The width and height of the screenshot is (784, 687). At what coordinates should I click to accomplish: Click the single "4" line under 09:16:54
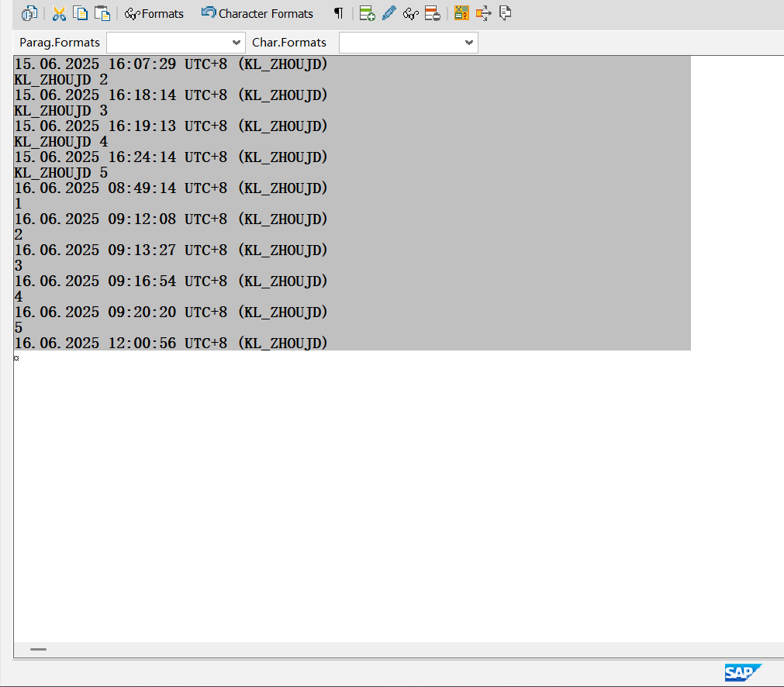click(19, 296)
